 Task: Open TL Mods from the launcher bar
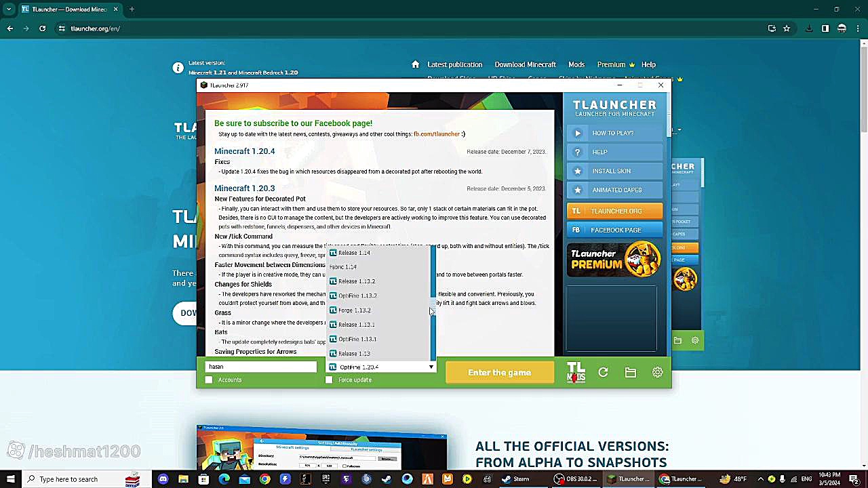tap(576, 372)
